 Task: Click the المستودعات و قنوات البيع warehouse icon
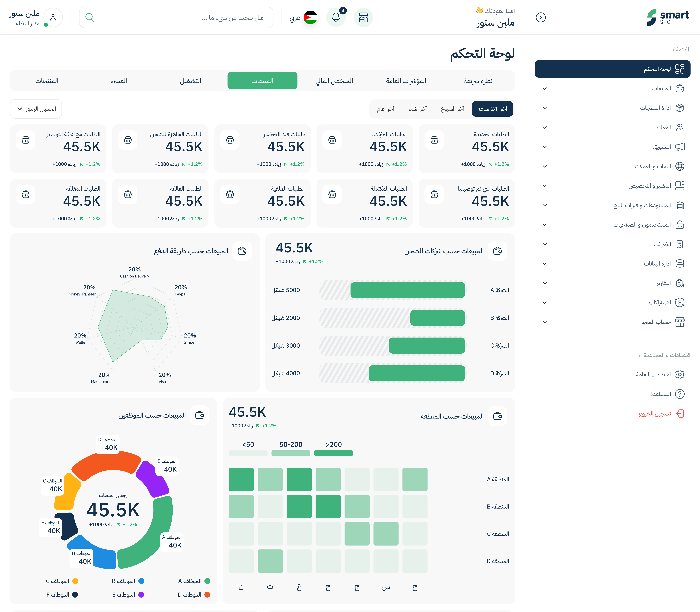[x=680, y=205]
